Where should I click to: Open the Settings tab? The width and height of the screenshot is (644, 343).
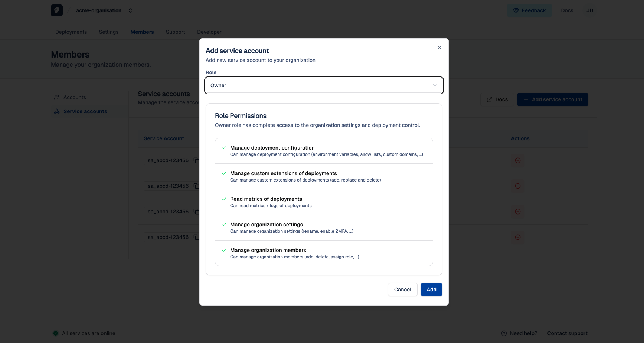click(x=109, y=32)
